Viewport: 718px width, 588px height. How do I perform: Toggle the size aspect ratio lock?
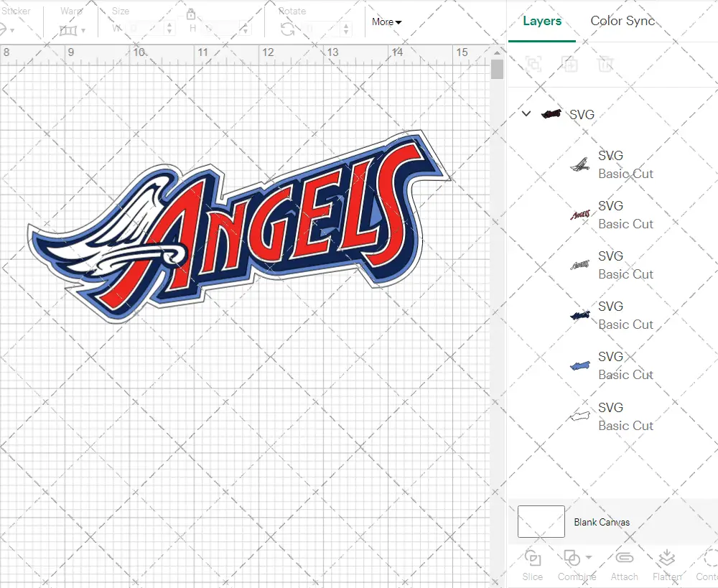tap(191, 15)
